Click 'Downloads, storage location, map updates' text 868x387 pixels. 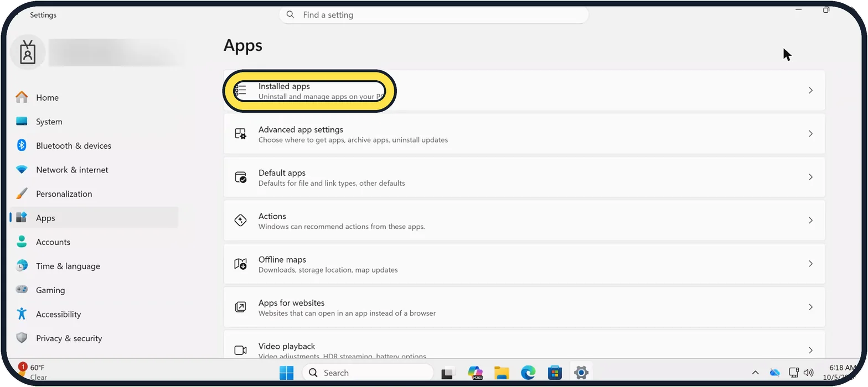tap(328, 270)
